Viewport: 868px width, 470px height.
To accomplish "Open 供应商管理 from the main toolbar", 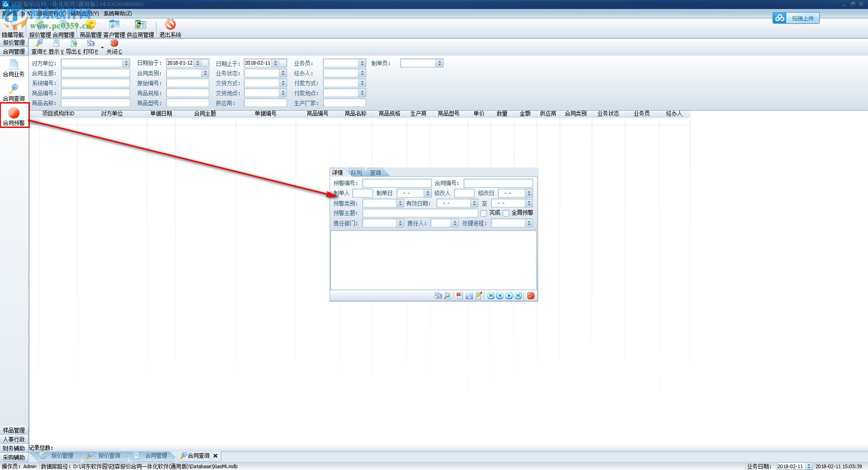I will (x=140, y=28).
